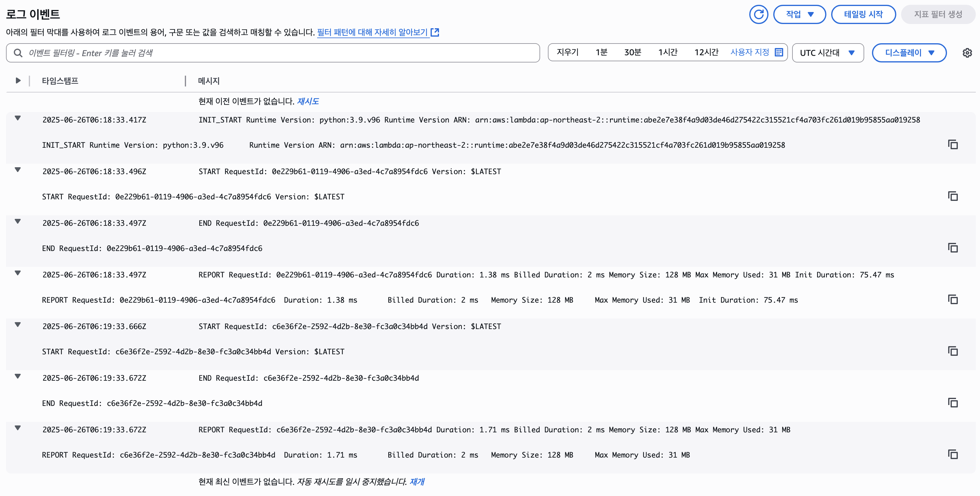Image resolution: width=980 pixels, height=496 pixels.
Task: Click timestamp 2025-06-26T06:19:33.666Z
Action: click(94, 327)
